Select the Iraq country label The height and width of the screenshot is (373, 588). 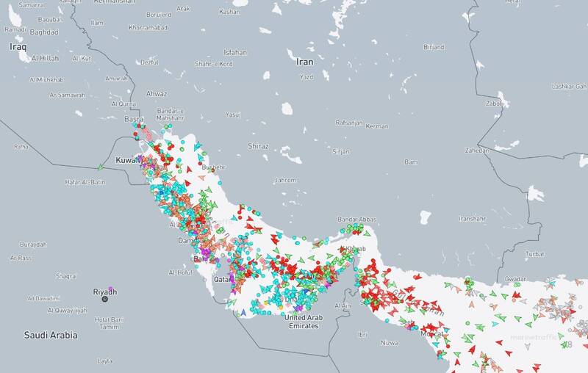pos(18,46)
